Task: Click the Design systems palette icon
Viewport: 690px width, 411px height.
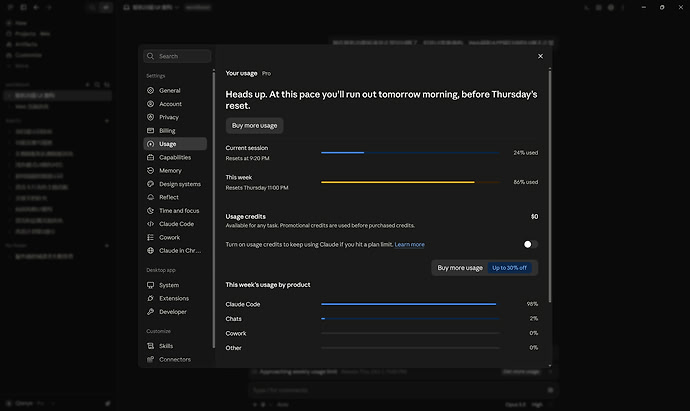Action: click(150, 184)
